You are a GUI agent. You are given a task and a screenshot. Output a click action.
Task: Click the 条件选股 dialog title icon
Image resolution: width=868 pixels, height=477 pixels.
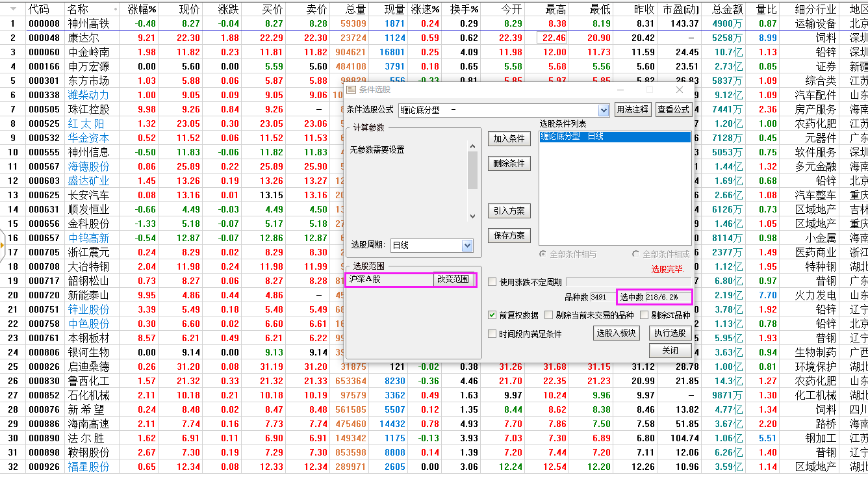tap(351, 90)
